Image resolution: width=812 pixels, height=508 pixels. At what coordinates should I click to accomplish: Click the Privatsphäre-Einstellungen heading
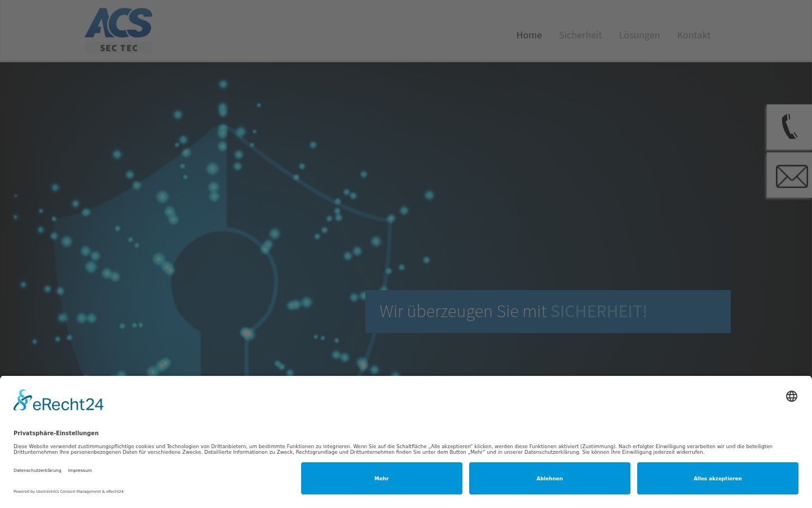pyautogui.click(x=56, y=433)
